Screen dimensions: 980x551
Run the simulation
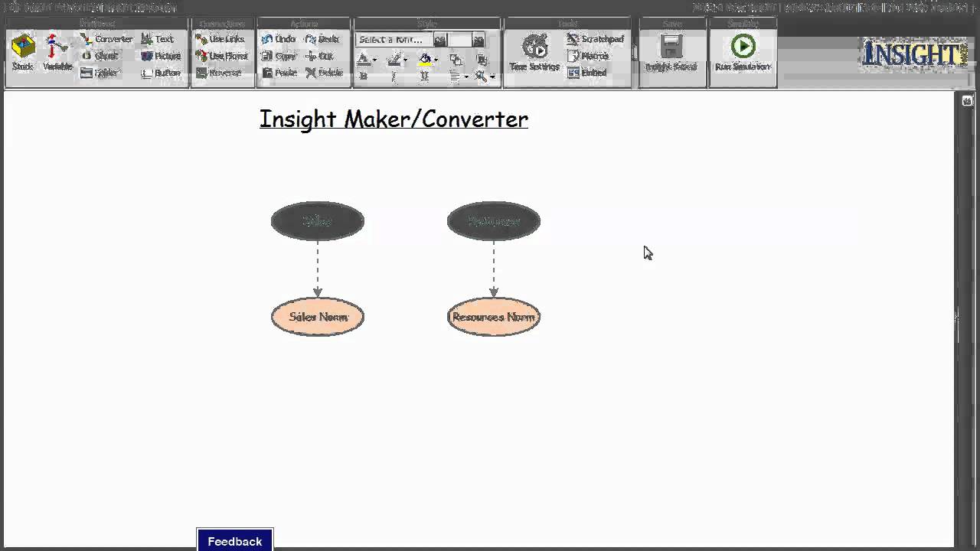[x=743, y=53]
